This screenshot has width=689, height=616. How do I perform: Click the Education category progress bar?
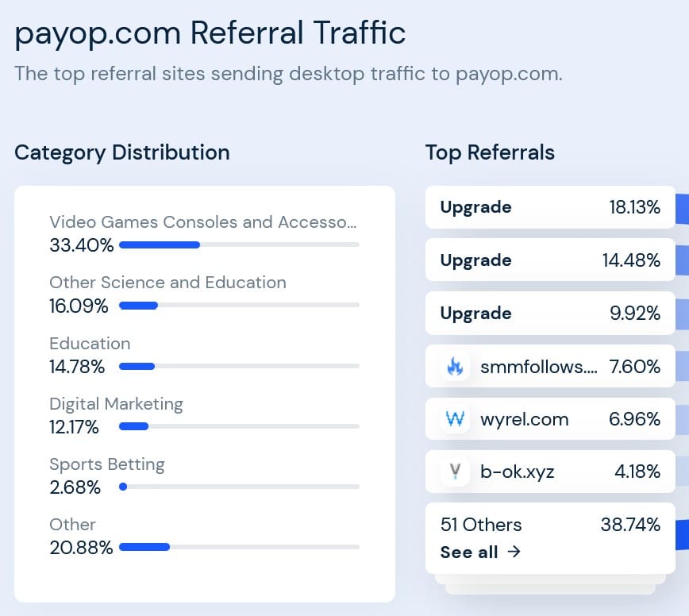pos(240,366)
